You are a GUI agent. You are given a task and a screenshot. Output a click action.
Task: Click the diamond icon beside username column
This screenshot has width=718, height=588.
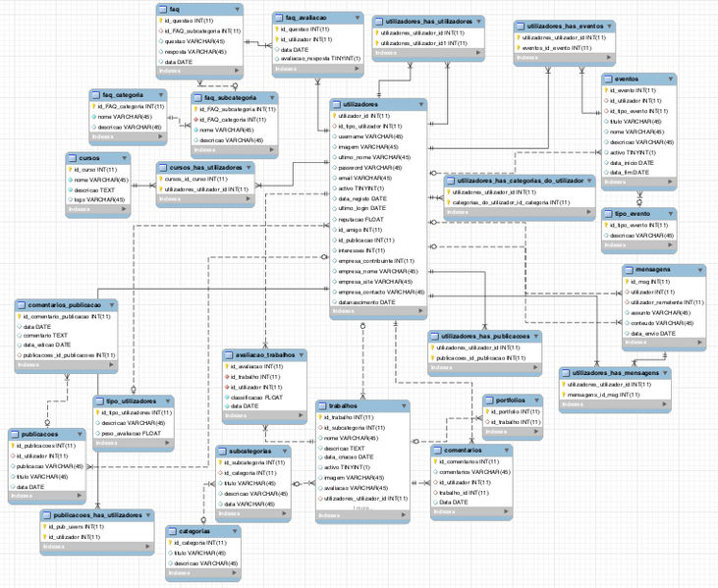click(x=333, y=136)
